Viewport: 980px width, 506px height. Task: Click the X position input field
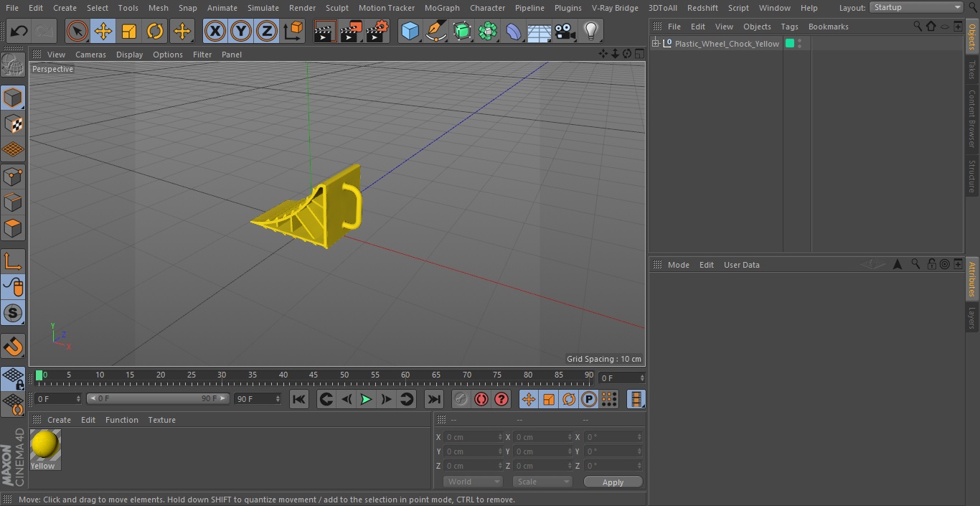pos(473,437)
